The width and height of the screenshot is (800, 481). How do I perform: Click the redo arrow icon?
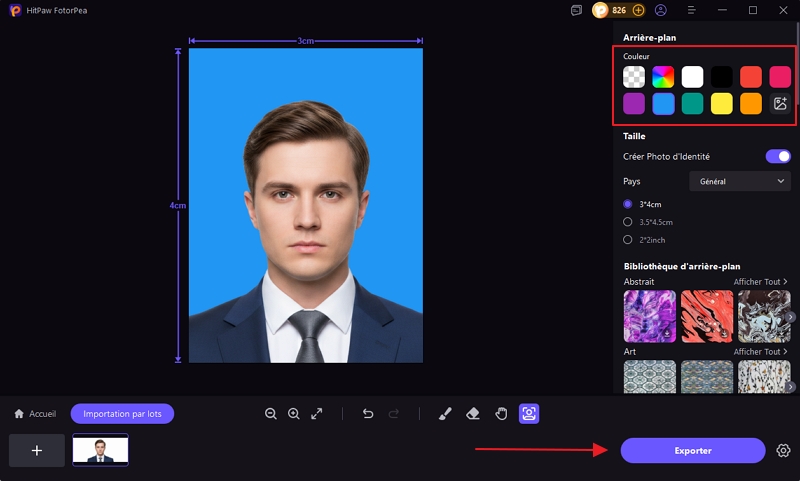point(393,414)
